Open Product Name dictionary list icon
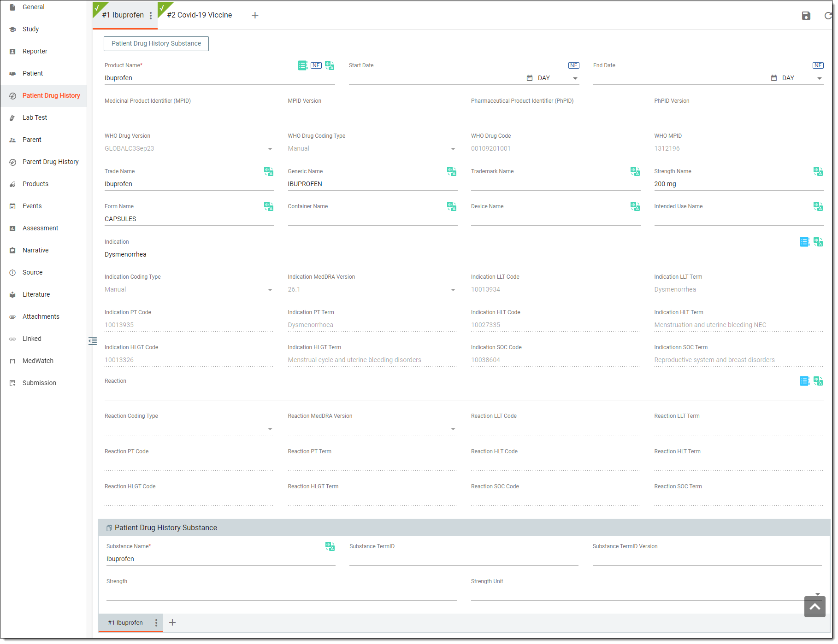The height and width of the screenshot is (644, 838). click(x=302, y=65)
